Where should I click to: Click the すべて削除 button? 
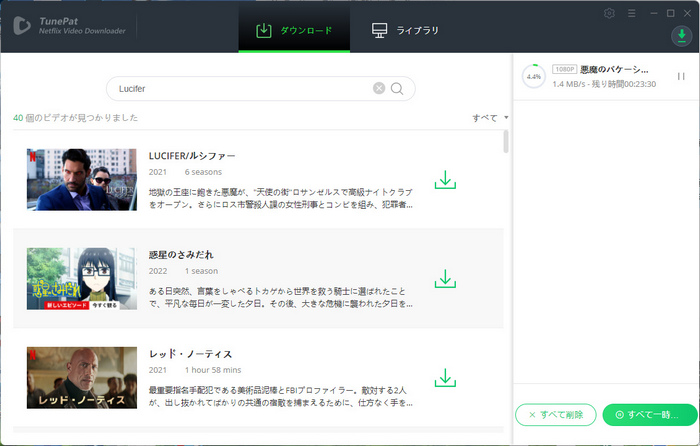click(x=555, y=415)
